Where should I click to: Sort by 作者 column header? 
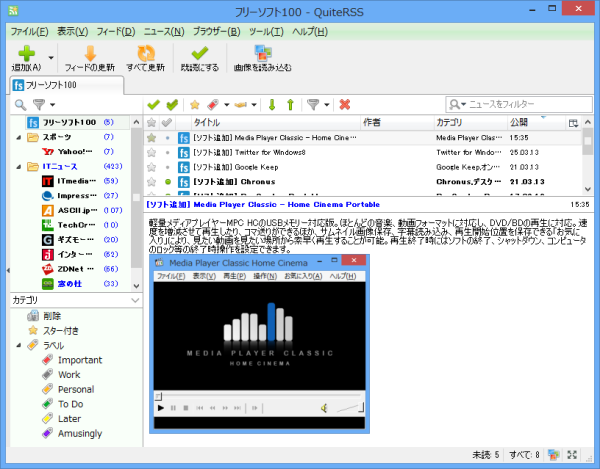pyautogui.click(x=397, y=122)
